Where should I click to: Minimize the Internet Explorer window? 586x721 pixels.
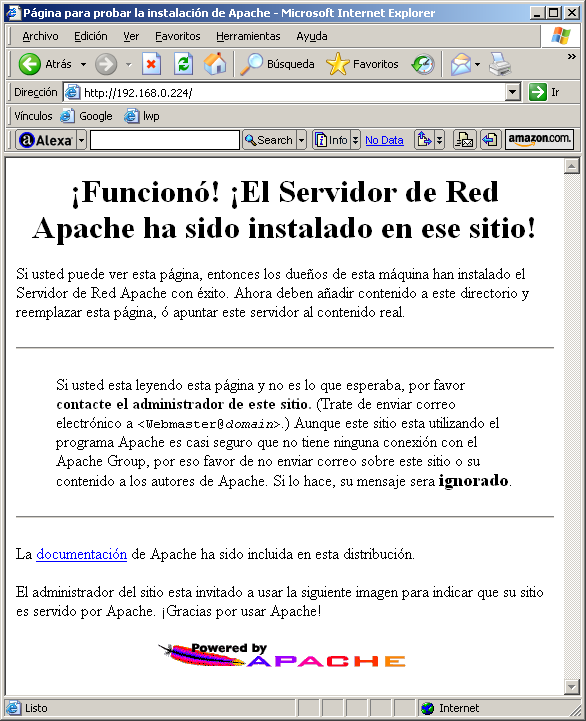[537, 12]
